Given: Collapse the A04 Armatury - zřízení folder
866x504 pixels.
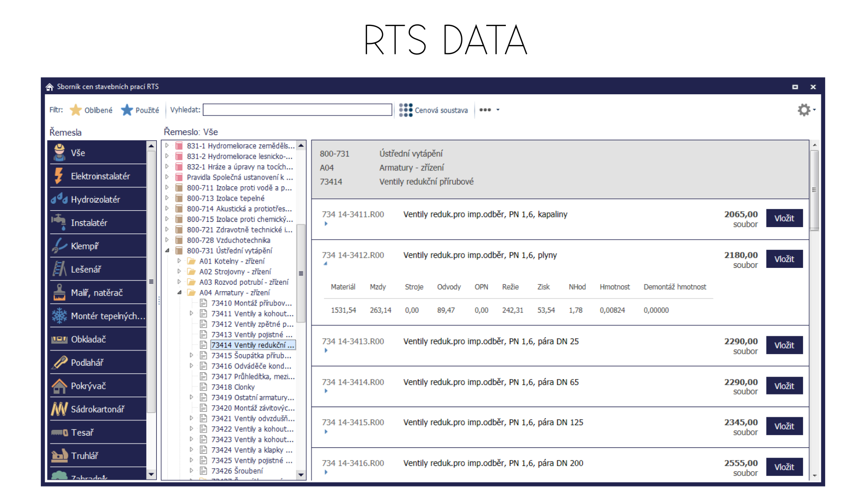Looking at the screenshot, I should click(179, 292).
